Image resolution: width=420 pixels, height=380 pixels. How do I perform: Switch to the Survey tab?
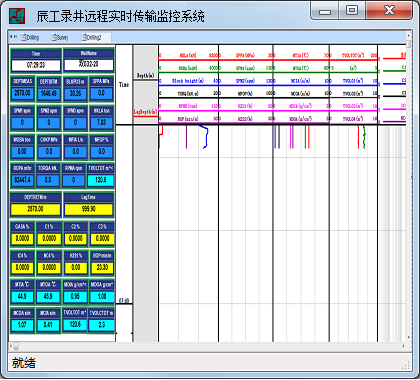point(60,37)
